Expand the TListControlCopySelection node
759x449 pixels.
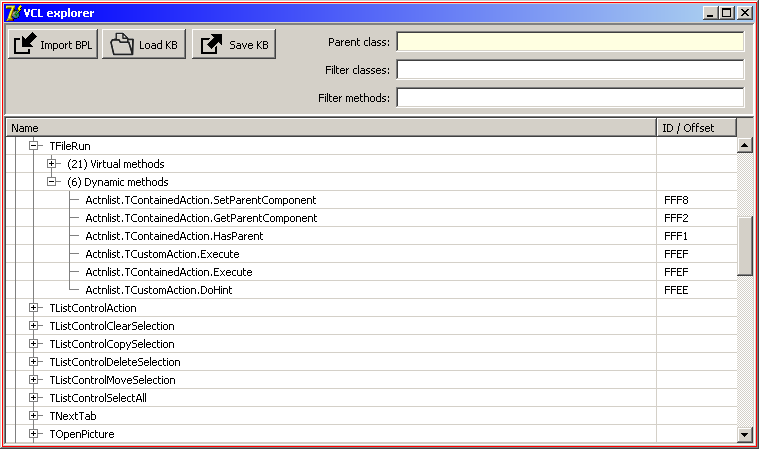[x=33, y=344]
